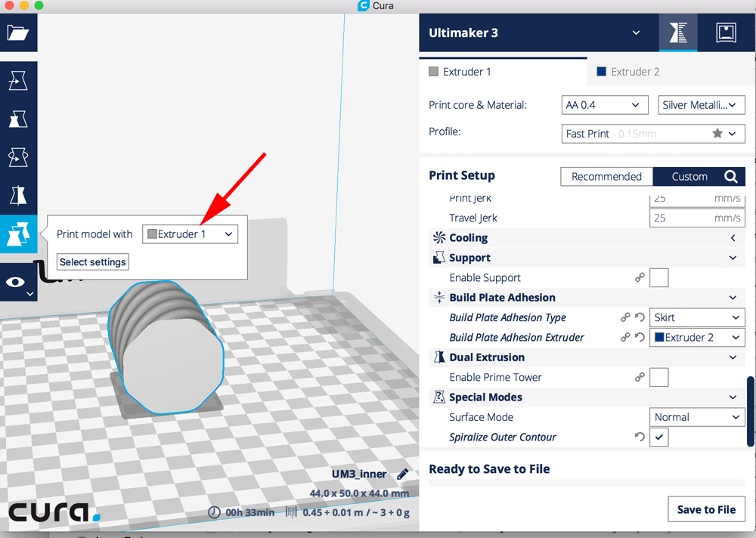Image resolution: width=756 pixels, height=538 pixels.
Task: Edit job name with the pencil icon
Action: point(403,474)
